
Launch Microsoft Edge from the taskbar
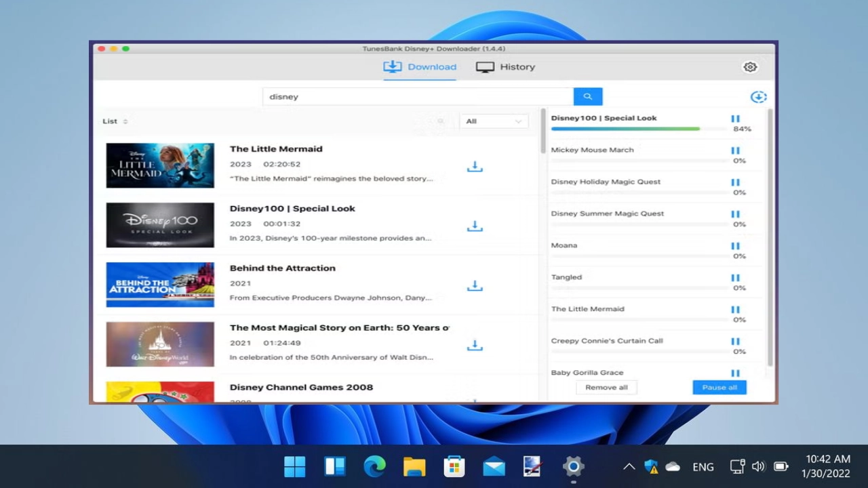click(374, 466)
